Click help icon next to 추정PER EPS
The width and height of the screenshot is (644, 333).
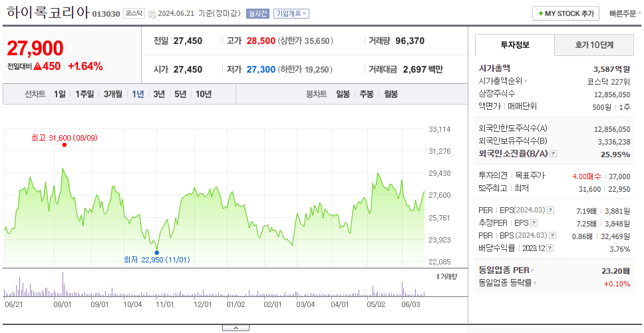534,223
